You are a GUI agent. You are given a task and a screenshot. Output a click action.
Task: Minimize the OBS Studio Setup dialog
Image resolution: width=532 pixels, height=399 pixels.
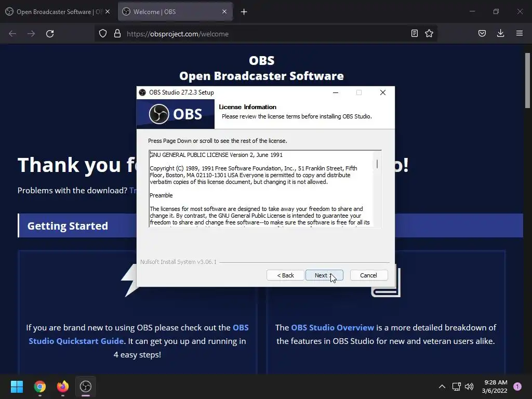(x=336, y=92)
